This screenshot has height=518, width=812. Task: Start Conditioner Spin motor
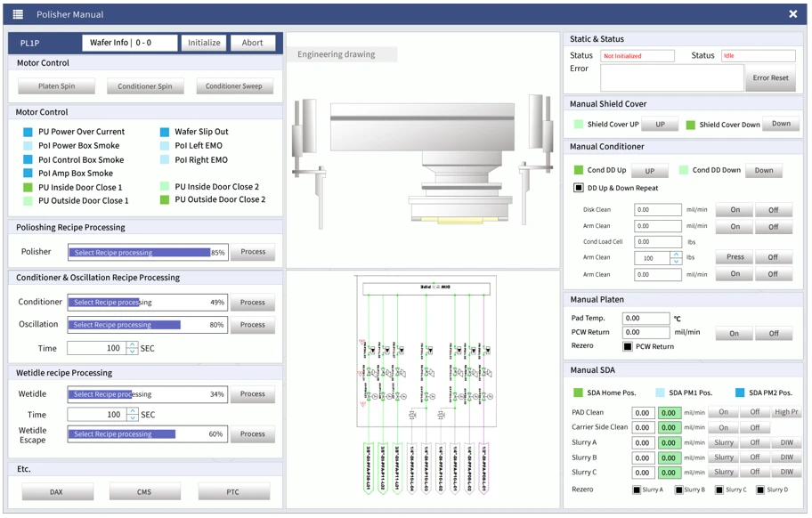(x=145, y=86)
